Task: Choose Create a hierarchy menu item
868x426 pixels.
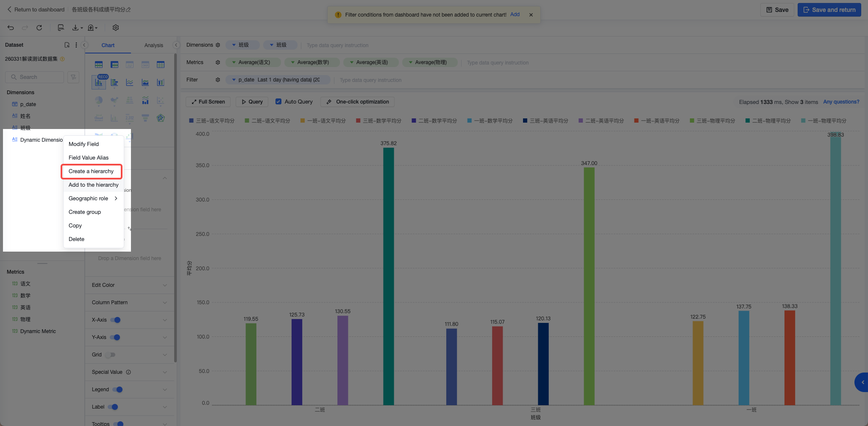Action: tap(91, 171)
